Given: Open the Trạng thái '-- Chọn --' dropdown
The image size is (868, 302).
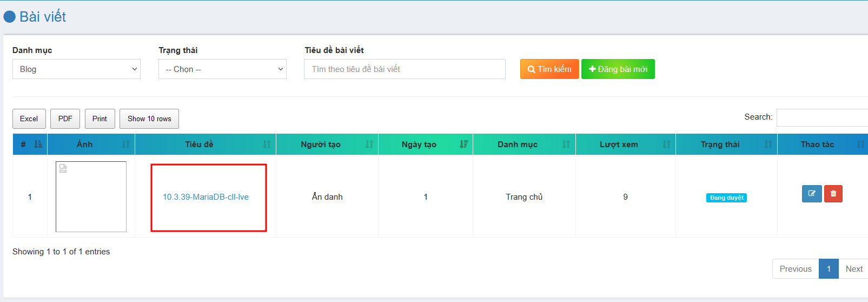Looking at the screenshot, I should click(222, 69).
